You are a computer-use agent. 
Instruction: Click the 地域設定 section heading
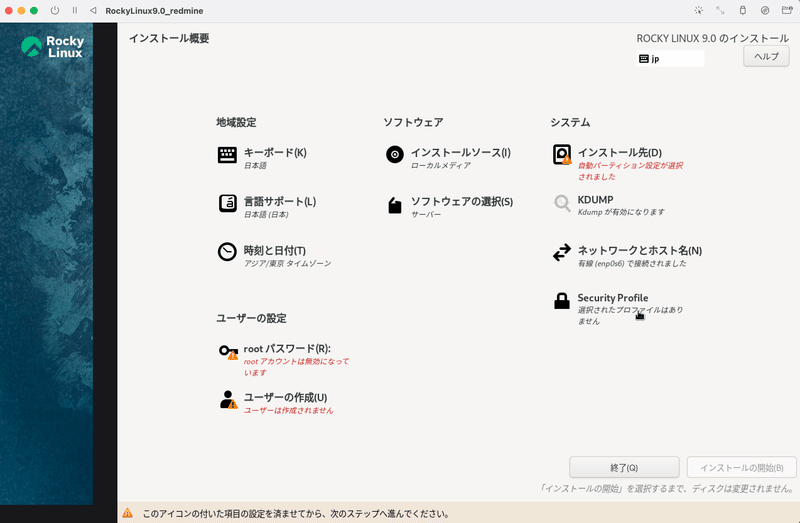pyautogui.click(x=236, y=122)
